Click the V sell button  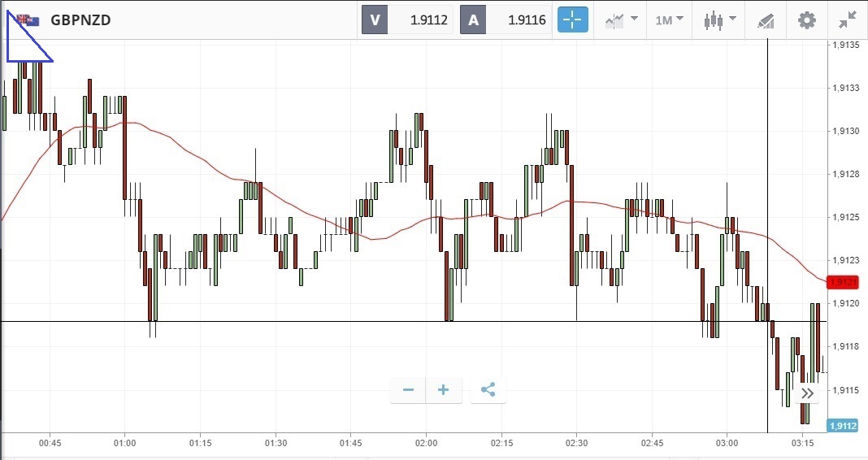375,20
